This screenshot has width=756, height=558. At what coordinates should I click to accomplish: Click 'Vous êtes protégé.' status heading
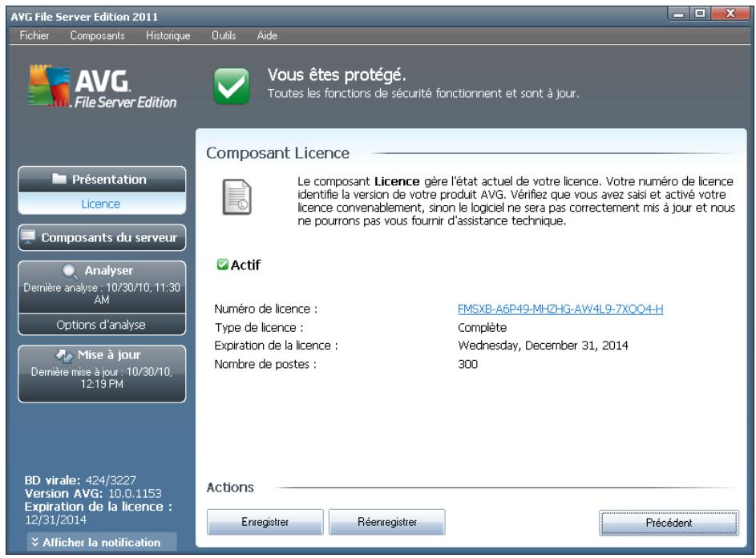[x=337, y=75]
